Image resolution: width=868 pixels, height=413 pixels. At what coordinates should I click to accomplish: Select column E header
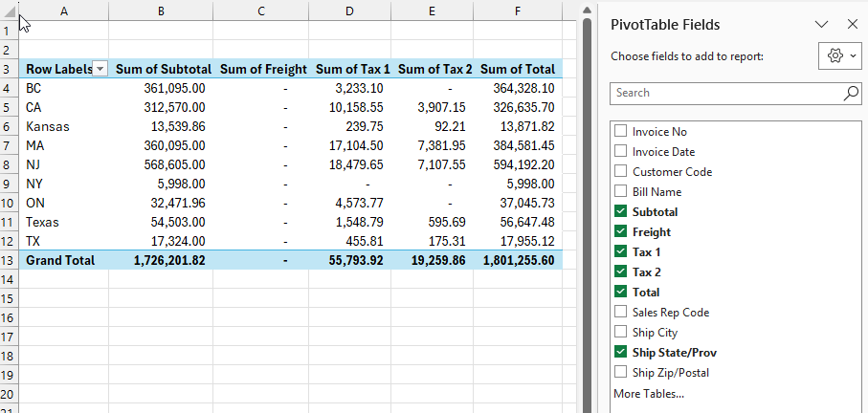click(x=433, y=11)
